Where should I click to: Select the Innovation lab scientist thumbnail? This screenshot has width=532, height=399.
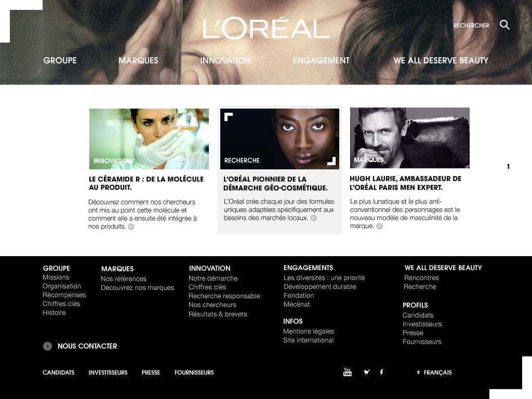coord(149,139)
